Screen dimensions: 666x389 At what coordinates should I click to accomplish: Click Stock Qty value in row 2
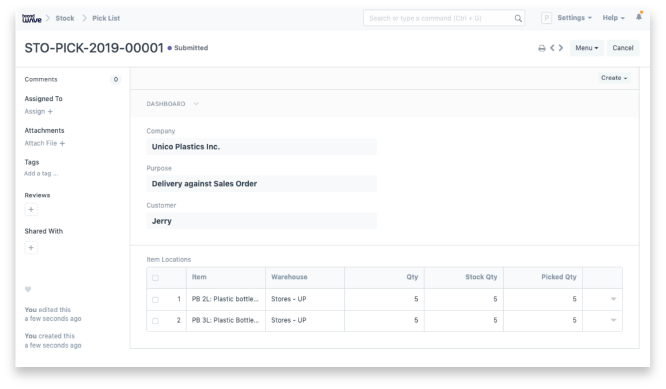click(464, 320)
